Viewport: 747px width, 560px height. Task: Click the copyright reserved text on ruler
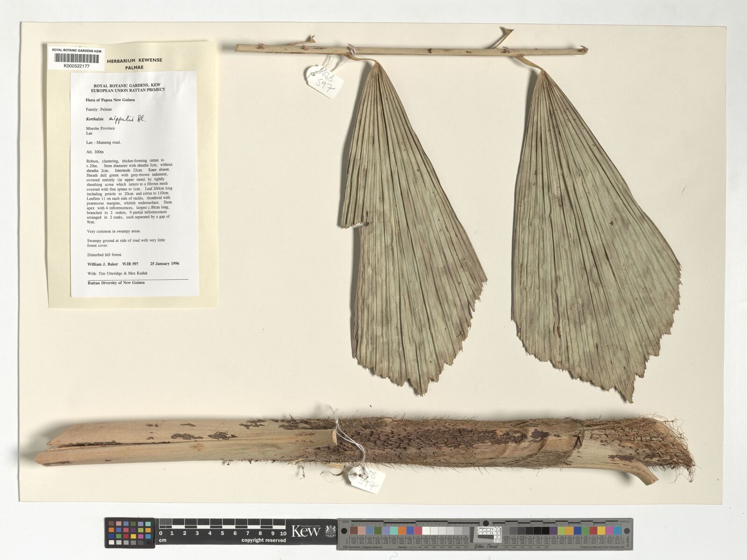(263, 540)
